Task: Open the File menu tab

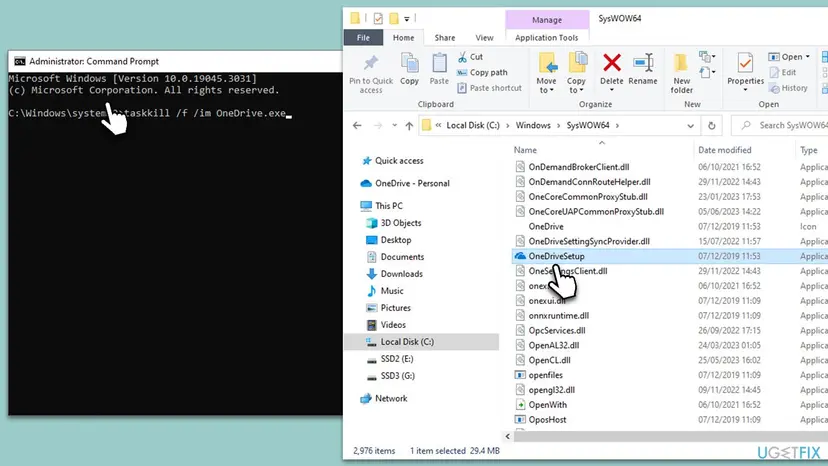Action: click(x=363, y=38)
